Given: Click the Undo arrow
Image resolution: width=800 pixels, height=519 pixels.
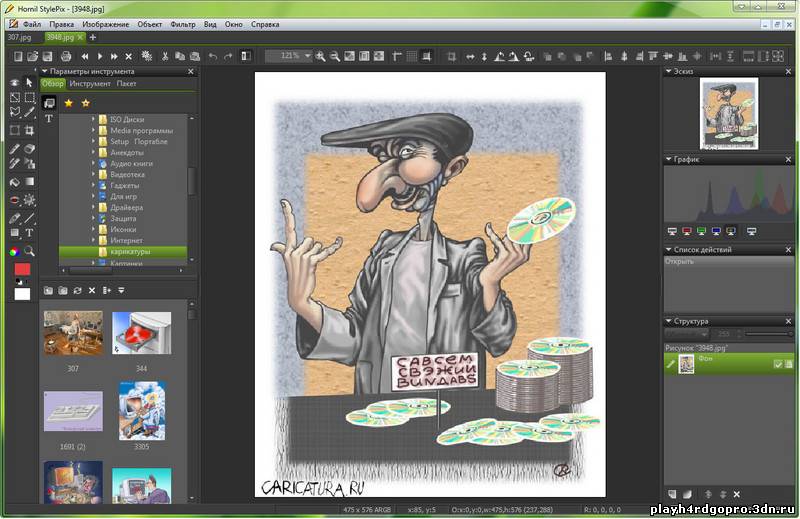Looking at the screenshot, I should pos(213,56).
